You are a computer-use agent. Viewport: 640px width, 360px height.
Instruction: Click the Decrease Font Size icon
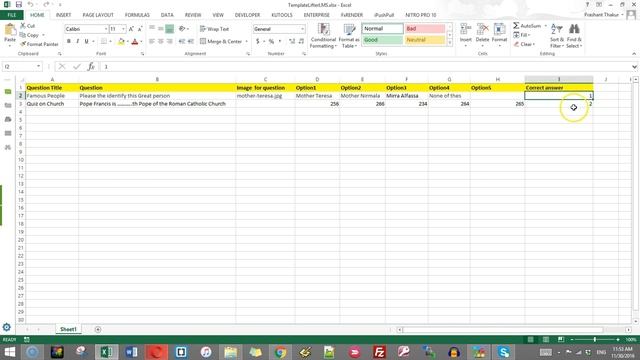140,29
